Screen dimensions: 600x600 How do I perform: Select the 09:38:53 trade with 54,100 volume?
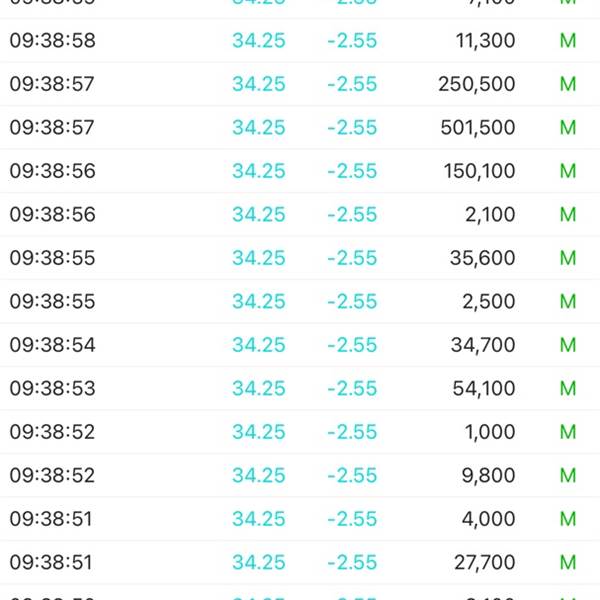point(300,388)
